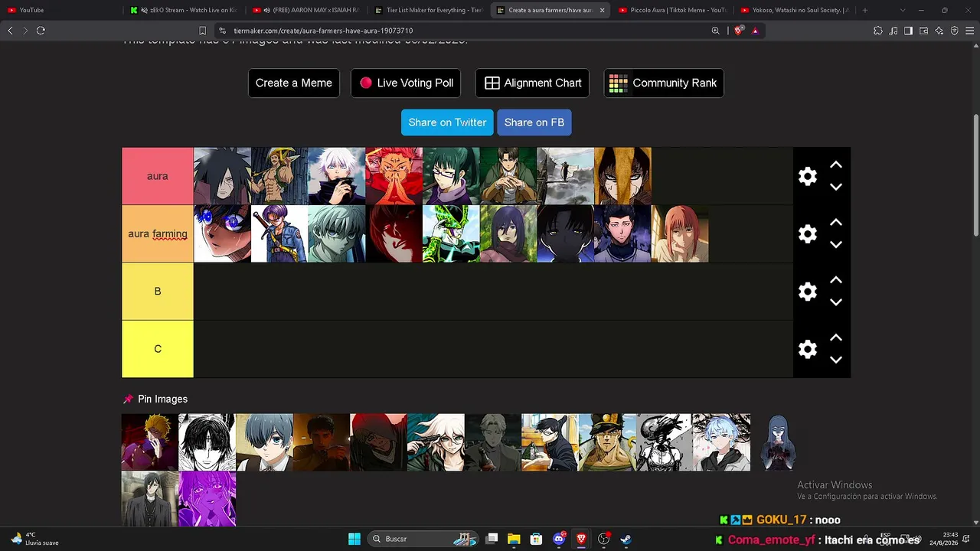Open Brave browser from the taskbar
The image size is (980, 551).
(x=581, y=539)
